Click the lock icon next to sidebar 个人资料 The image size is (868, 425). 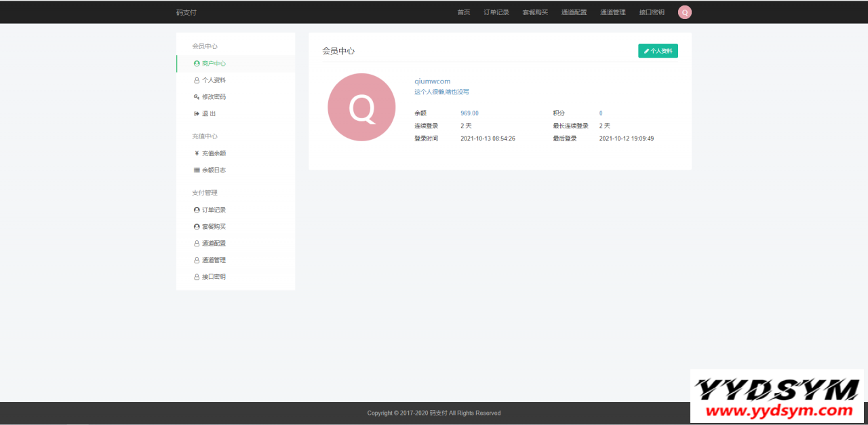coord(197,80)
